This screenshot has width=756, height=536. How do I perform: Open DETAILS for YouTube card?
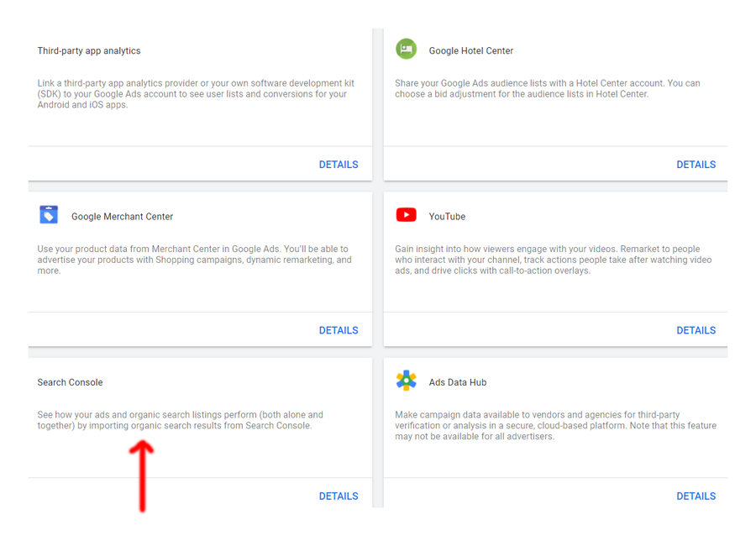pyautogui.click(x=696, y=331)
